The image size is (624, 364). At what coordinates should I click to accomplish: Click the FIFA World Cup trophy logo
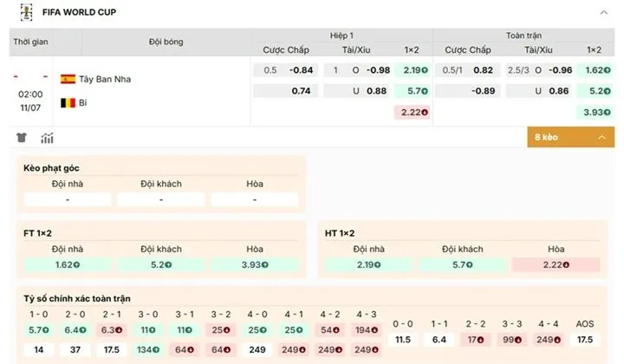click(x=27, y=12)
